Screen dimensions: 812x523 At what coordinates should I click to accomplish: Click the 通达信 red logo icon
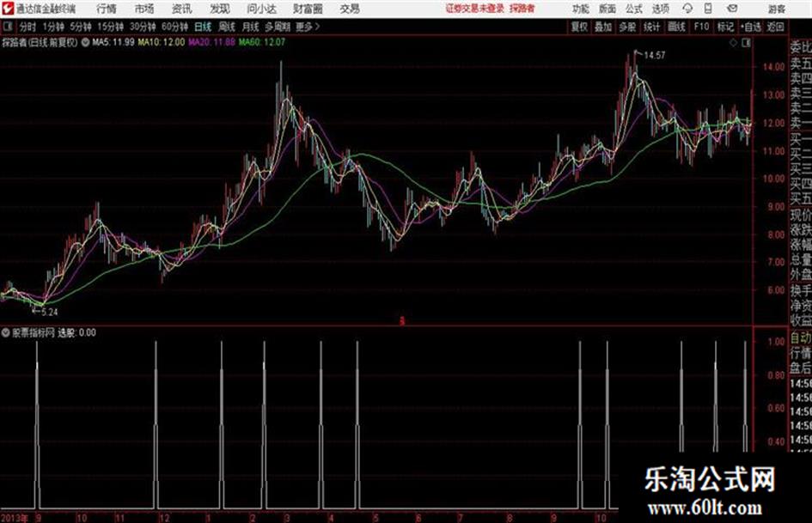tap(7, 9)
